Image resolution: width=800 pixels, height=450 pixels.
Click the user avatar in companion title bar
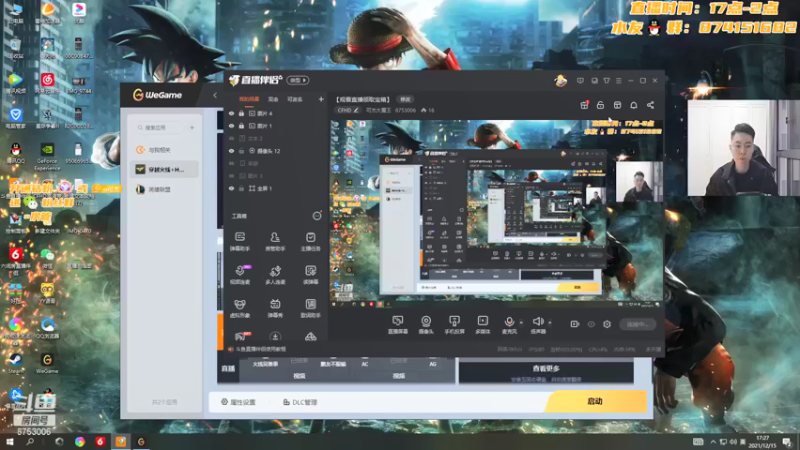(x=561, y=81)
